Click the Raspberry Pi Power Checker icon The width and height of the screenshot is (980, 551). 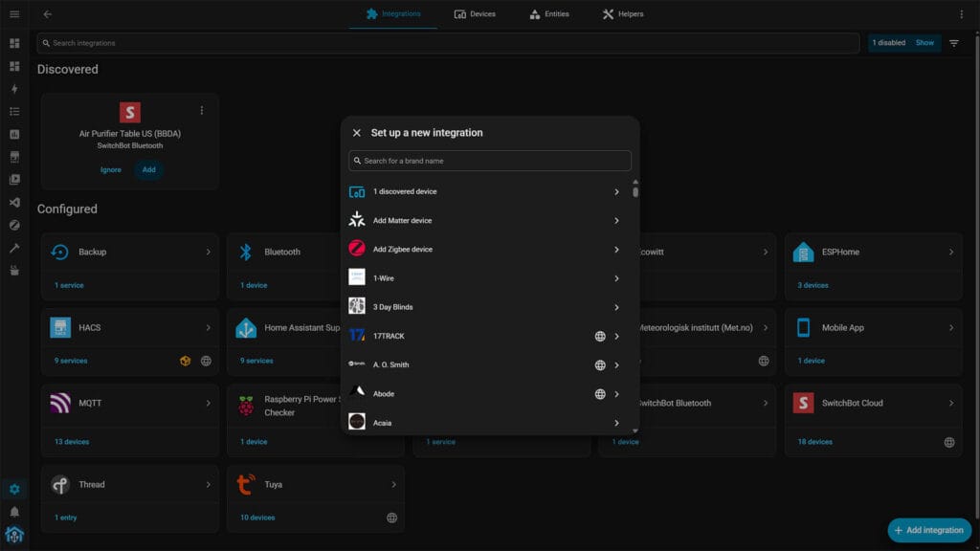click(246, 406)
